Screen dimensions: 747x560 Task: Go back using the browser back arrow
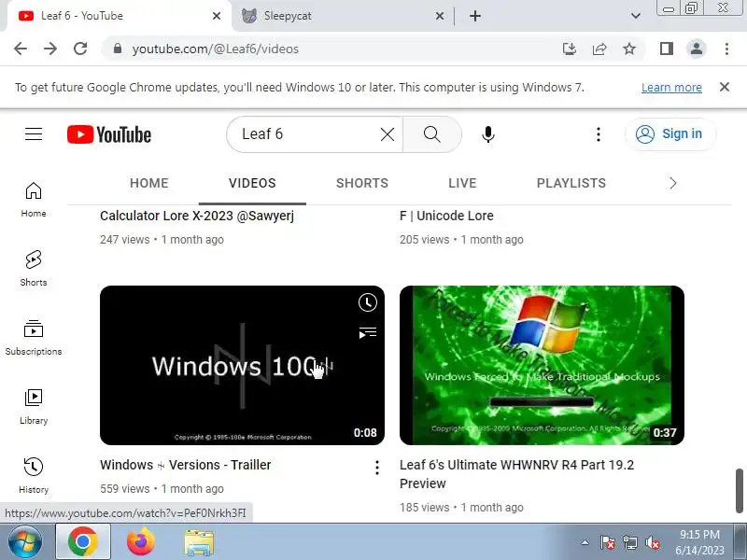(21, 49)
